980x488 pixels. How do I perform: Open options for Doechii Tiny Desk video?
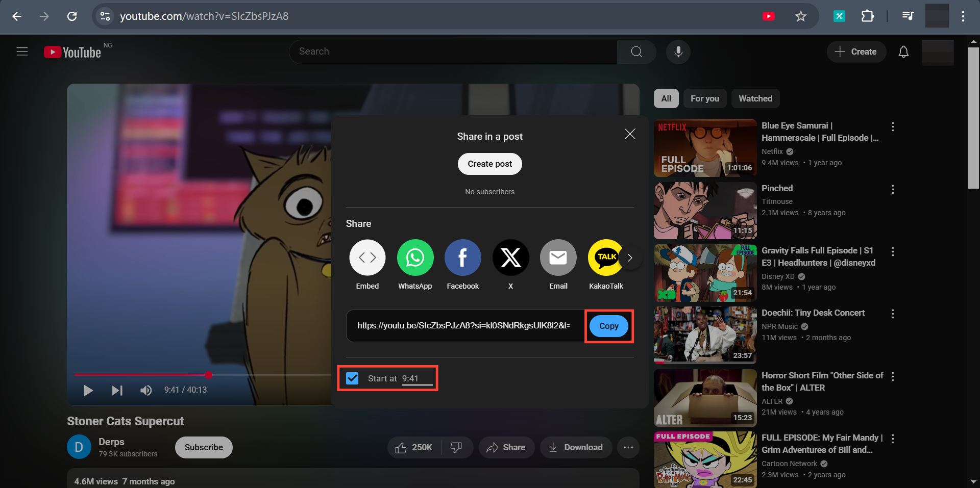[893, 314]
